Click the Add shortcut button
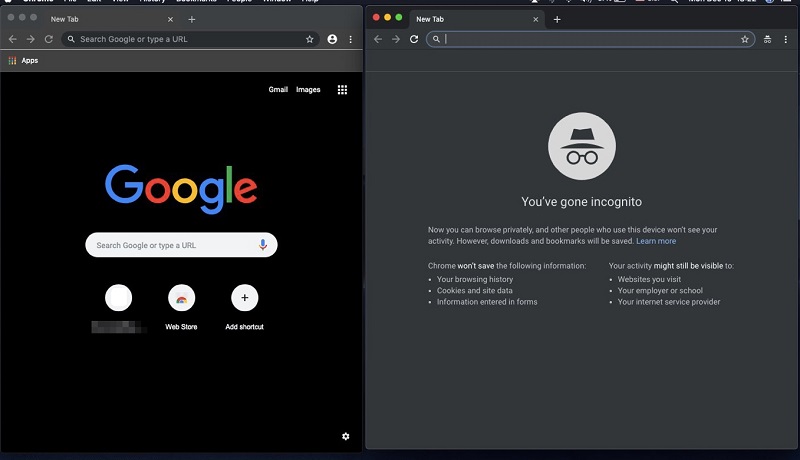 coord(244,298)
